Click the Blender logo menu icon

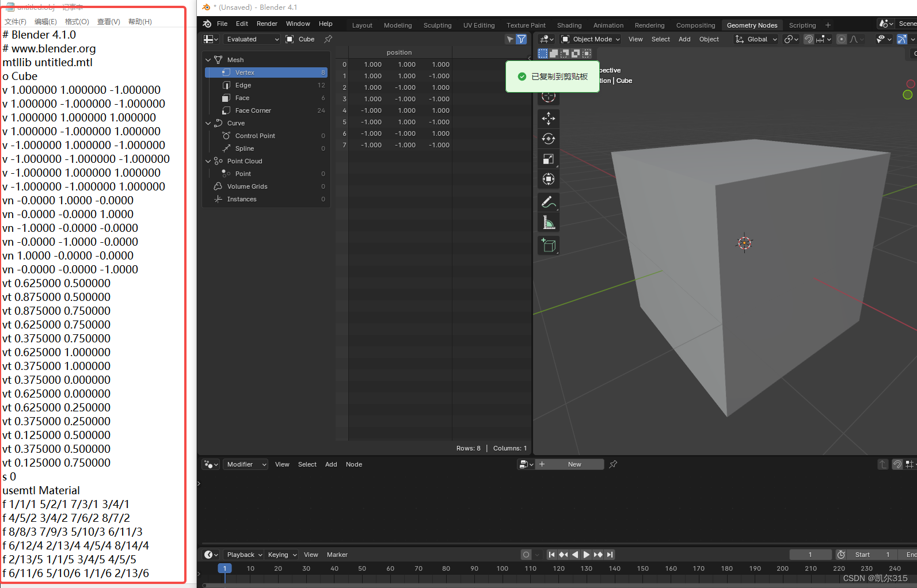point(207,24)
